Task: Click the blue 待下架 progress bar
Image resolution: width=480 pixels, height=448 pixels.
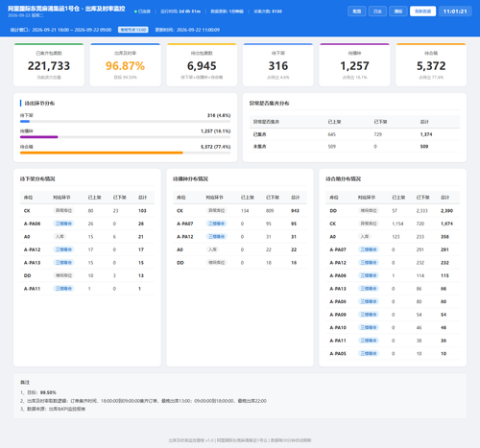Action: click(x=25, y=122)
